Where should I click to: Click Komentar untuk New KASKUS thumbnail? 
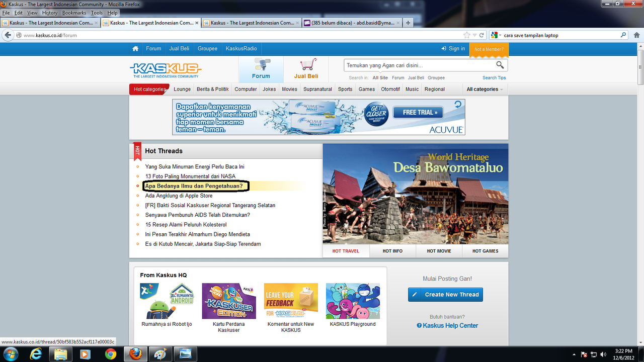click(291, 301)
